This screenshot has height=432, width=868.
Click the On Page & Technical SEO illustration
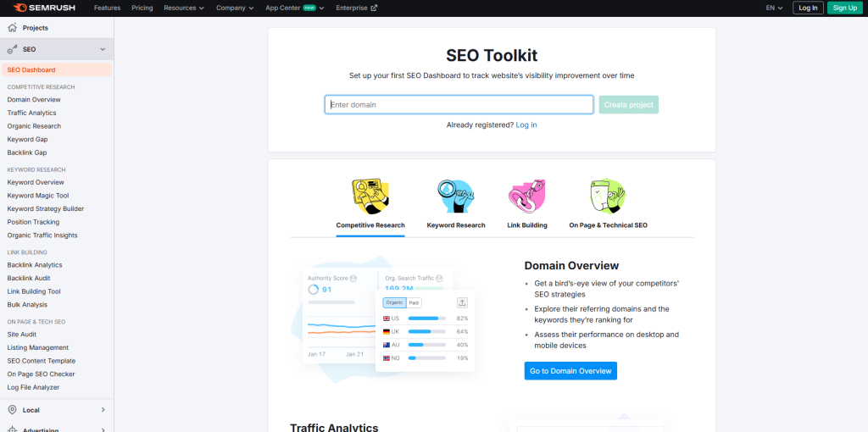[x=608, y=197]
